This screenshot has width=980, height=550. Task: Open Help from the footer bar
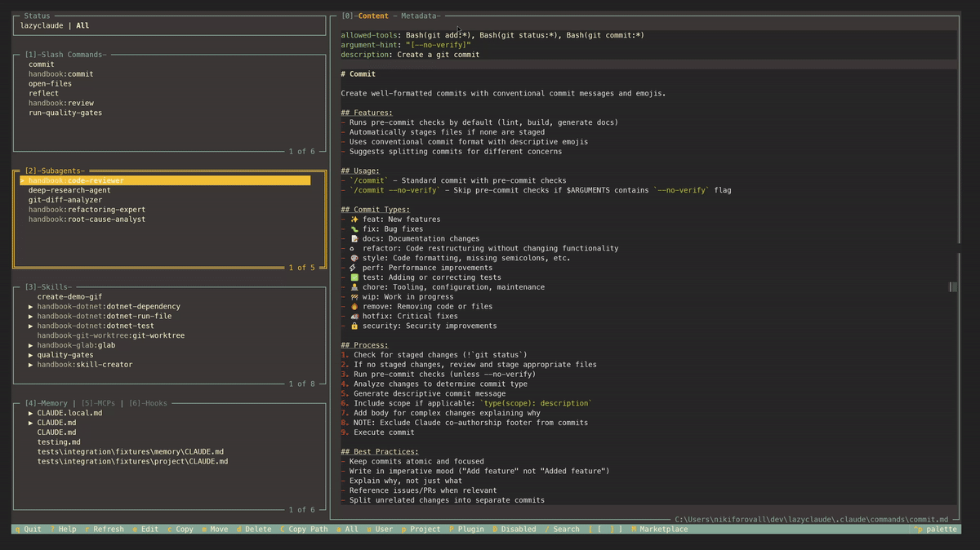pos(64,529)
